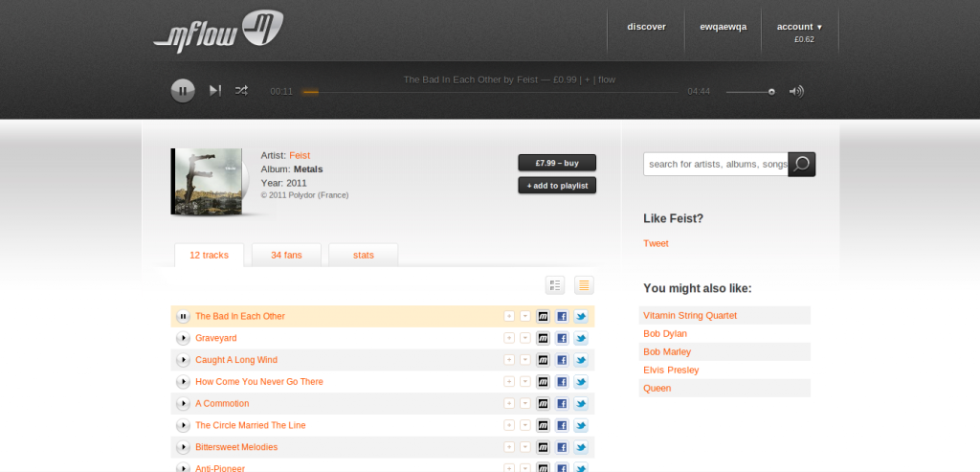
Task: Open dropdown arrow on How Come You Never Go There
Action: pos(525,382)
